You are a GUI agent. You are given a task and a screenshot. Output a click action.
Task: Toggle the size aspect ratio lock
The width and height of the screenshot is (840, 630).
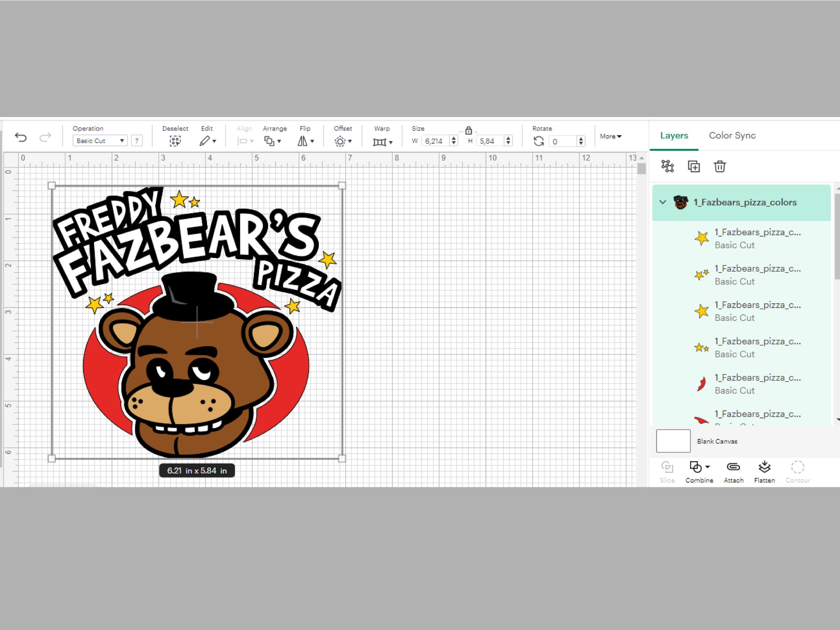click(x=469, y=131)
